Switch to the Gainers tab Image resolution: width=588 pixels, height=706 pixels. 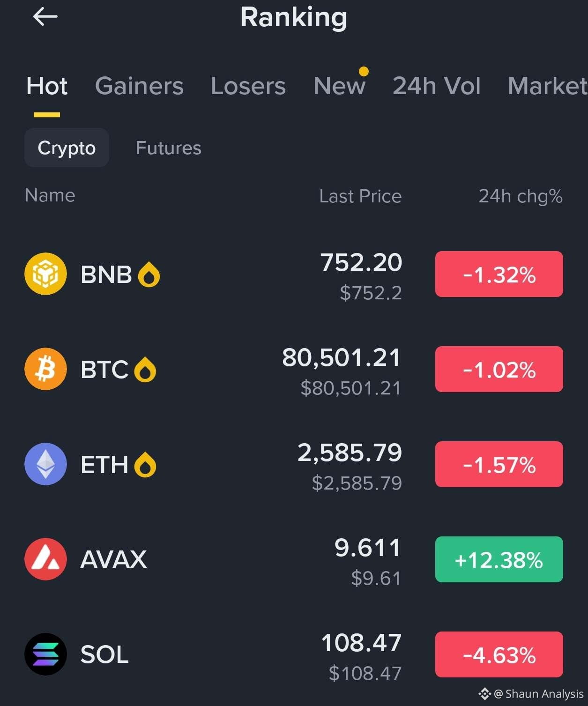139,86
